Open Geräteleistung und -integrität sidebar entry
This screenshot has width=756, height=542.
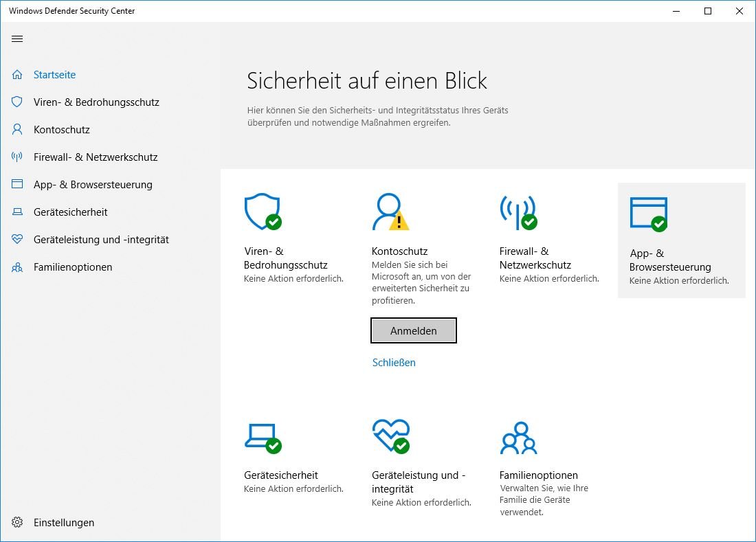[101, 240]
